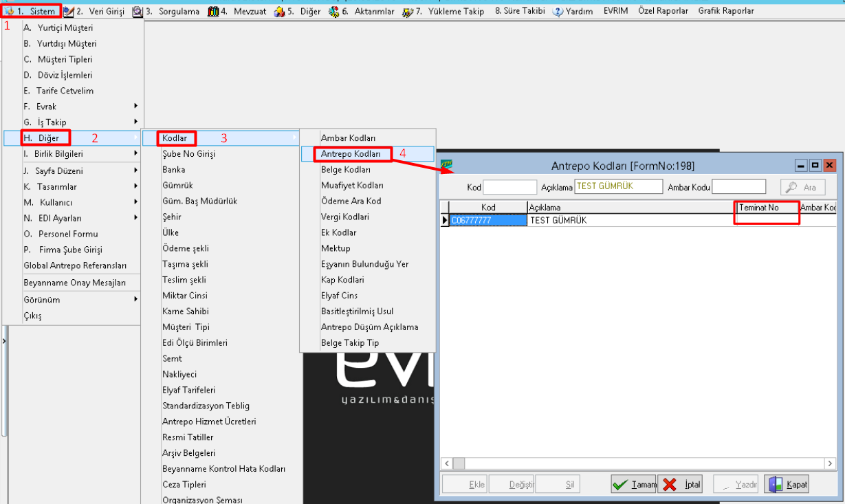Select Banka in Diğer submenu

(221, 169)
